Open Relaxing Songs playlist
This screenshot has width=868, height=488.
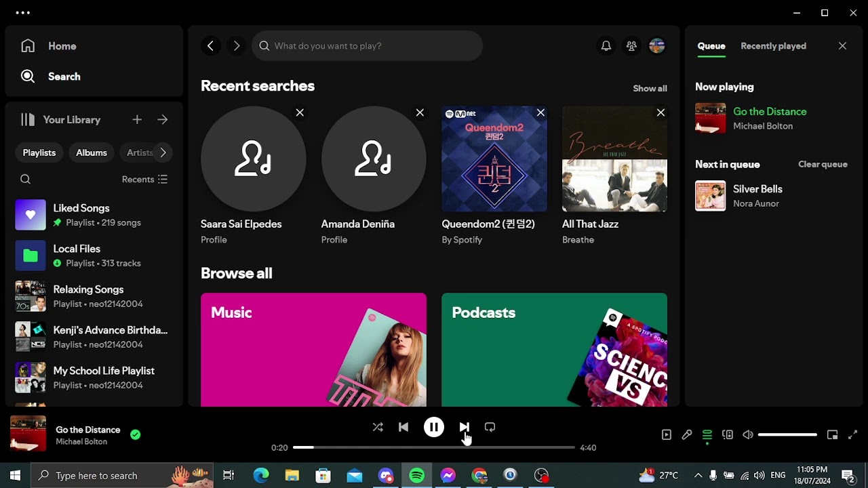93,296
